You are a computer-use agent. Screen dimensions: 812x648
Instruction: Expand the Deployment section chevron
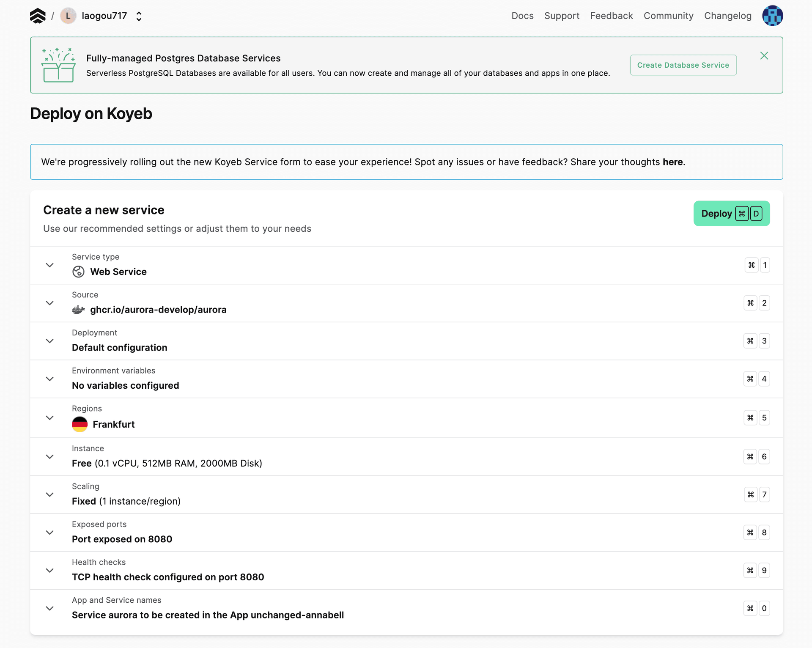pyautogui.click(x=49, y=341)
